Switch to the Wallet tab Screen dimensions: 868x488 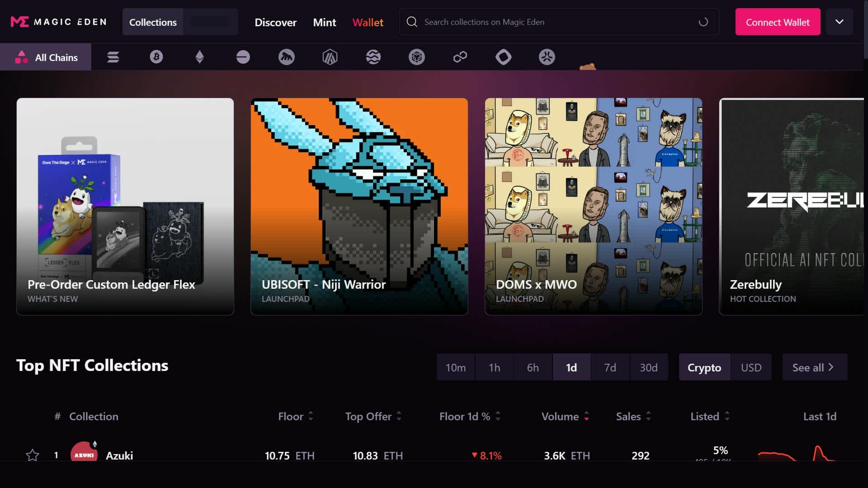pos(367,22)
